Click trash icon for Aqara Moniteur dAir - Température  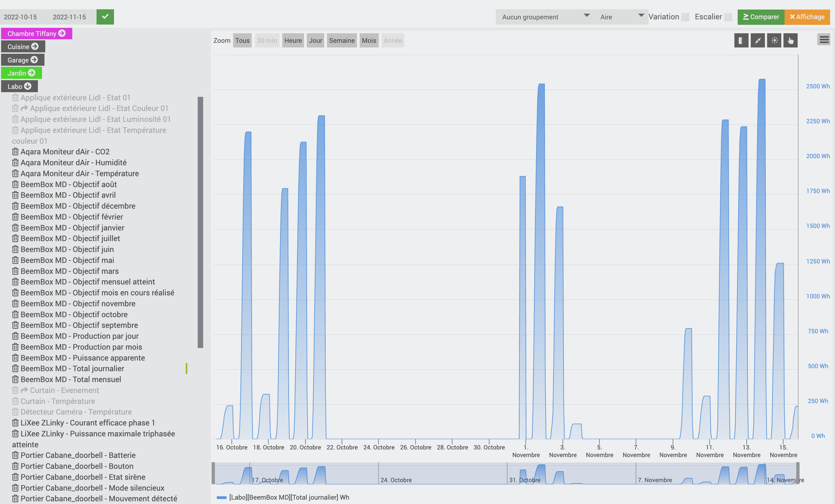15,173
